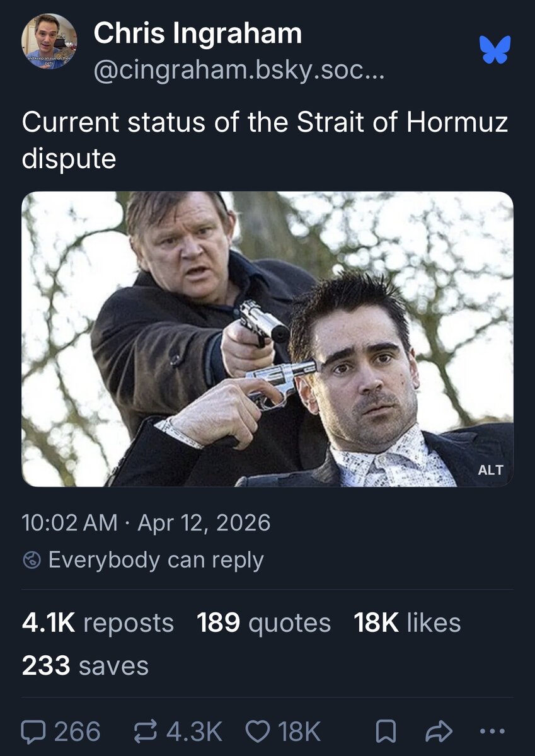
Task: Click the reply-settings icon before 'Everybody can reply'
Action: click(x=32, y=560)
